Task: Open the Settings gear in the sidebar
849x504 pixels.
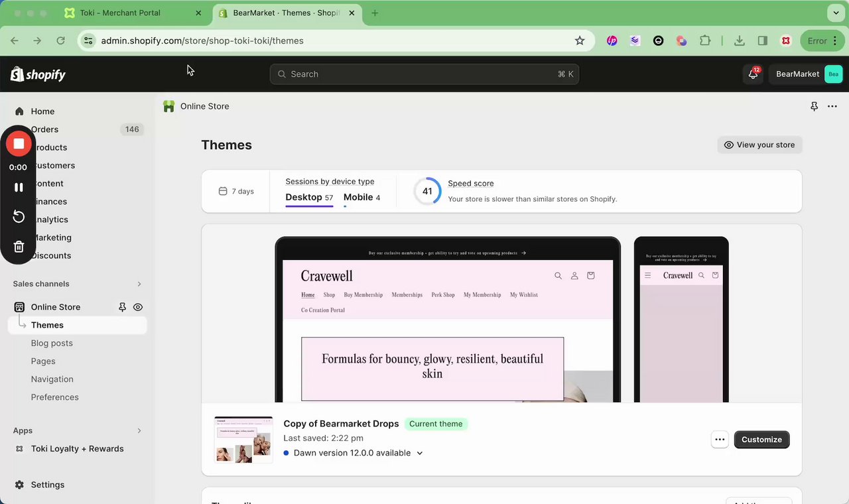Action: pos(19,485)
